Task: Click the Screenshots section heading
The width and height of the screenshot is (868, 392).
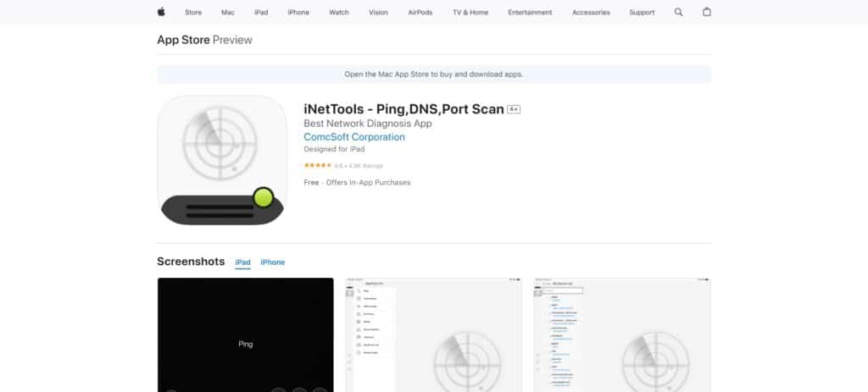Action: 191,262
